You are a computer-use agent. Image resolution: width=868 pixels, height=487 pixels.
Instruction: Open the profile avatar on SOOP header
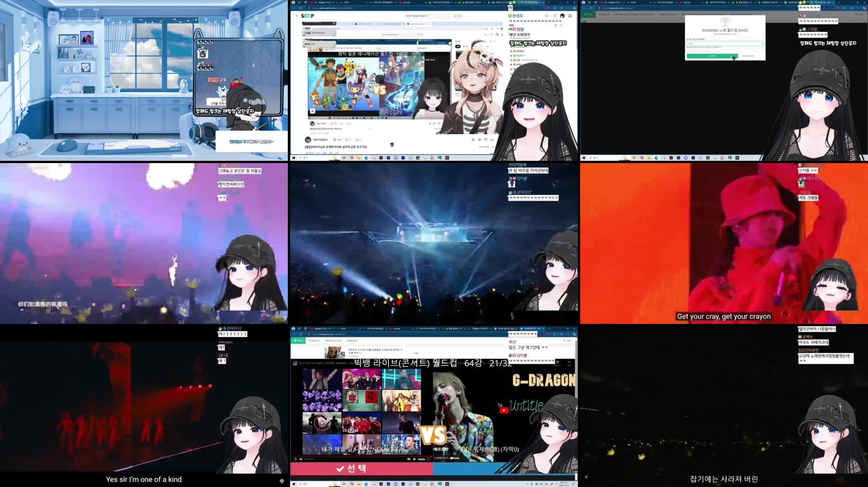(563, 16)
